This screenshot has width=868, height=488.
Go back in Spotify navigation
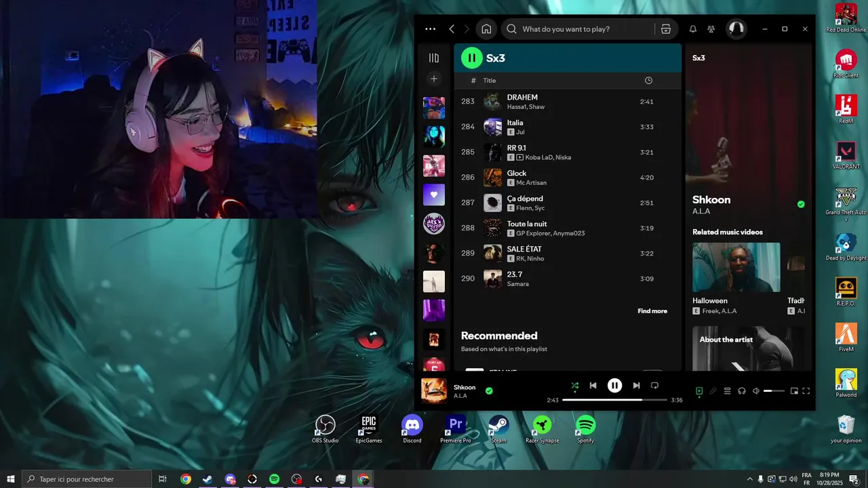[x=452, y=29]
